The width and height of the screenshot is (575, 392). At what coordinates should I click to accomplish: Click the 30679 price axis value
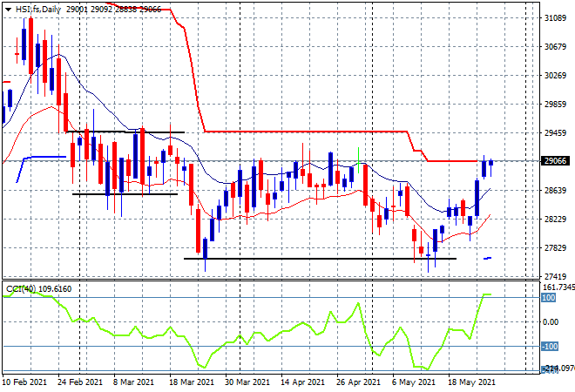coord(555,46)
